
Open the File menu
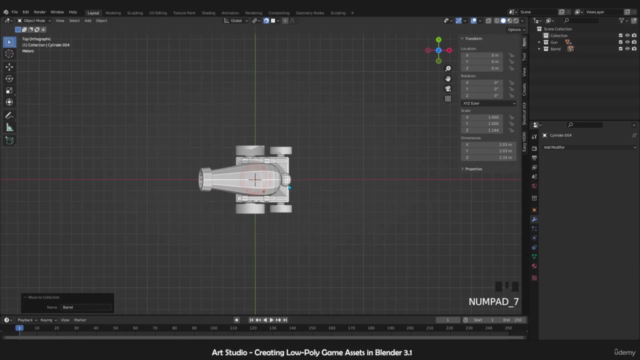(15, 12)
